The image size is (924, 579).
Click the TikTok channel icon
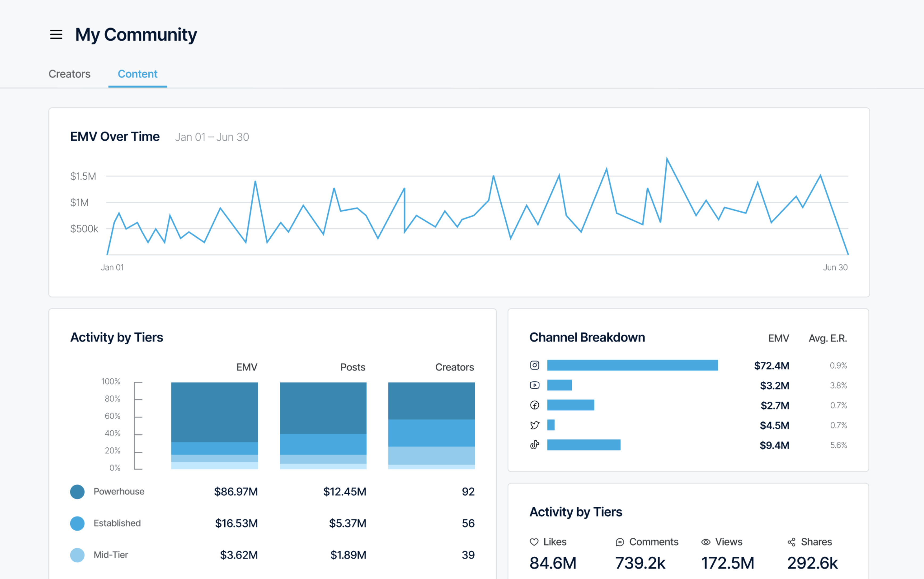pos(534,445)
